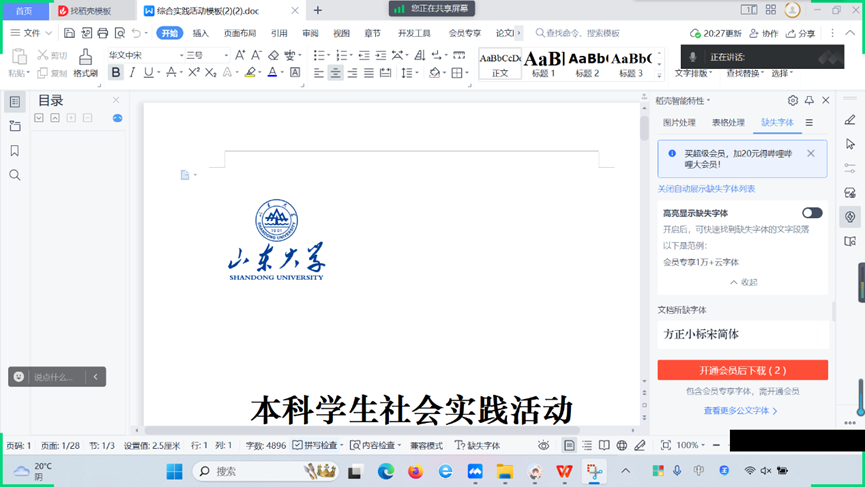Decrease font size with A- icon
This screenshot has height=487, width=865.
tap(257, 55)
